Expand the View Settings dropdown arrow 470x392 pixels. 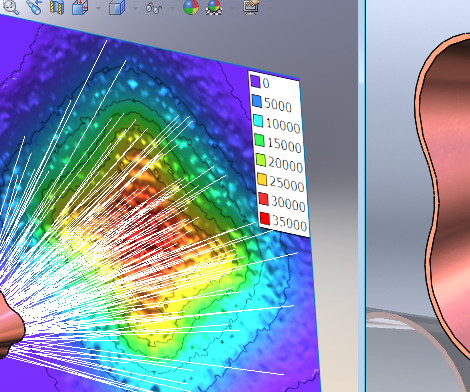click(x=269, y=8)
